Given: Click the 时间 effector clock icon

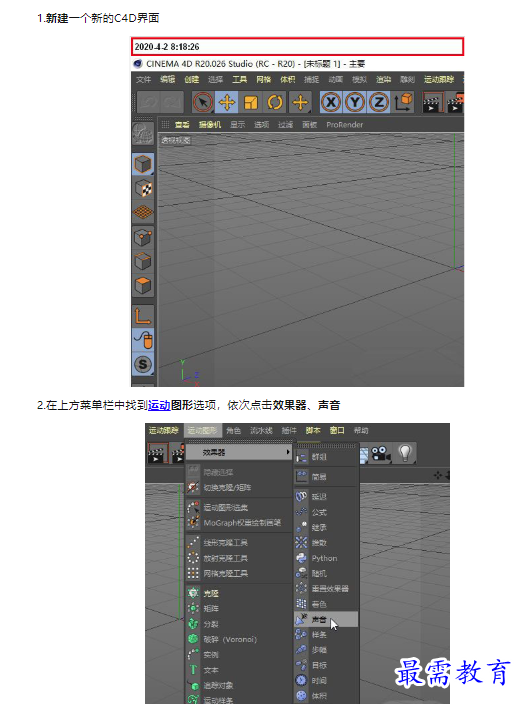Looking at the screenshot, I should coord(301,680).
